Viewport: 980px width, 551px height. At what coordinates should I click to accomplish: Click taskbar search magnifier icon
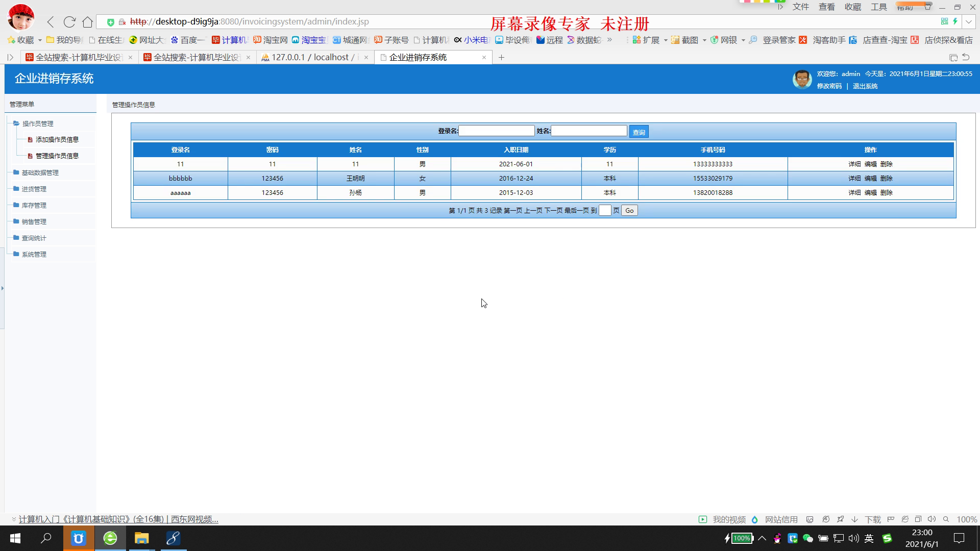(46, 538)
